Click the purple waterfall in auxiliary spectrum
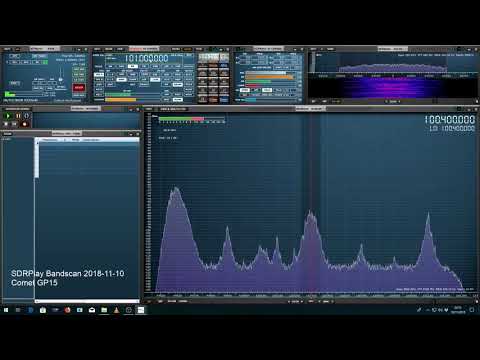 click(x=393, y=88)
